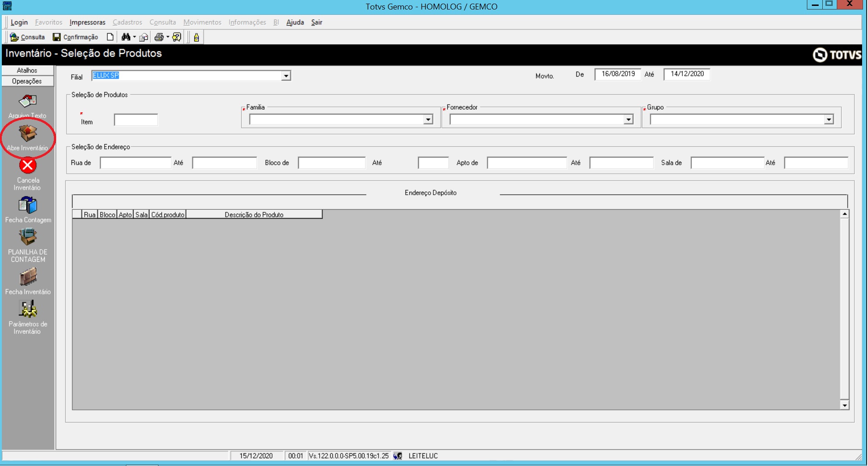Screen dimensions: 868x466
Task: Click the Sair menu item
Action: click(317, 22)
